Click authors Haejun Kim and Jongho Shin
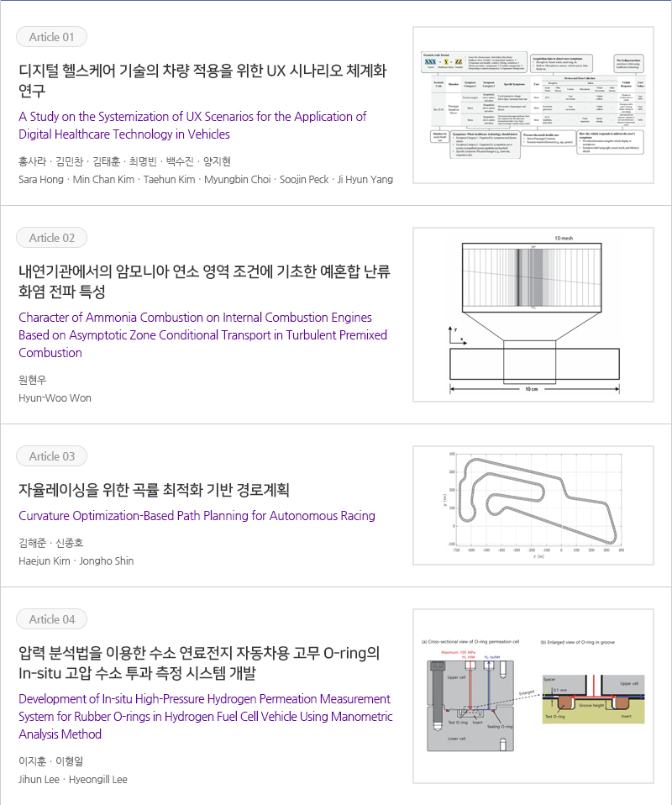672x805 pixels. coord(76,560)
